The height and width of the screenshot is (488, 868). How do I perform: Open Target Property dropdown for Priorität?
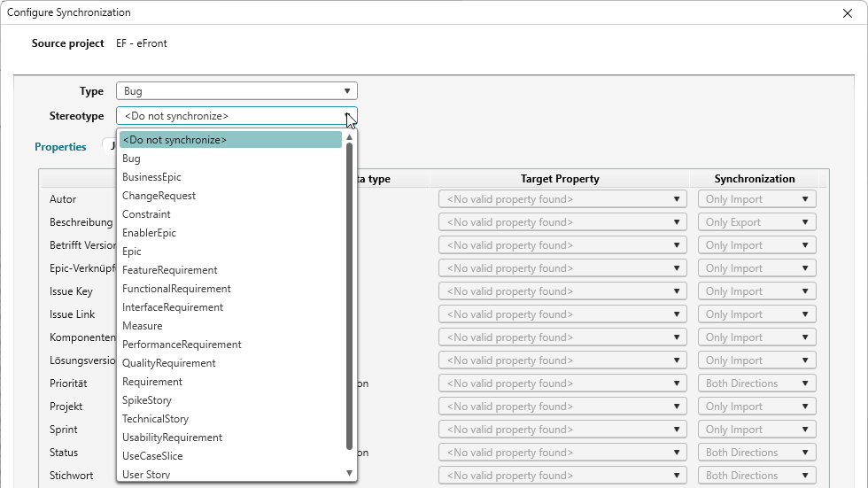[x=562, y=383]
